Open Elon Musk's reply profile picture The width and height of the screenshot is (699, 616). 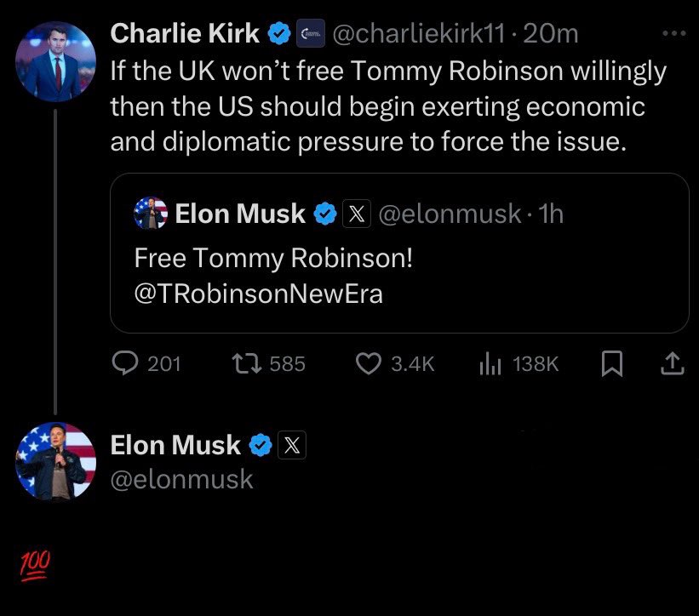56,460
